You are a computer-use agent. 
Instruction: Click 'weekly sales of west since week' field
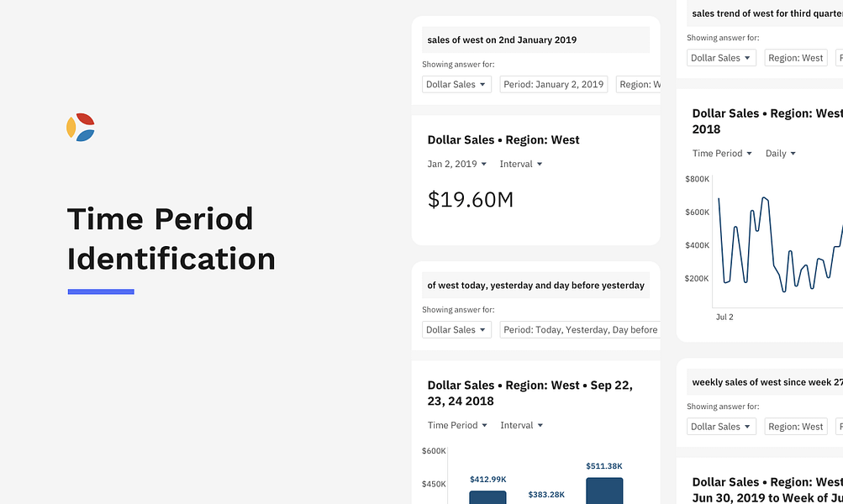point(765,382)
